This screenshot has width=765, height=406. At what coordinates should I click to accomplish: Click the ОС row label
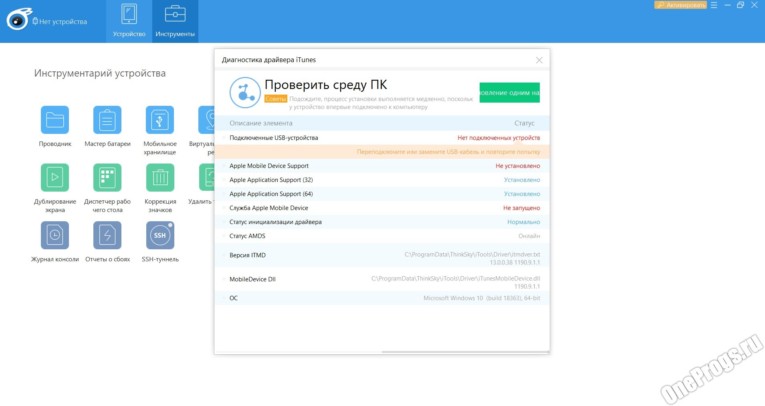coord(234,298)
